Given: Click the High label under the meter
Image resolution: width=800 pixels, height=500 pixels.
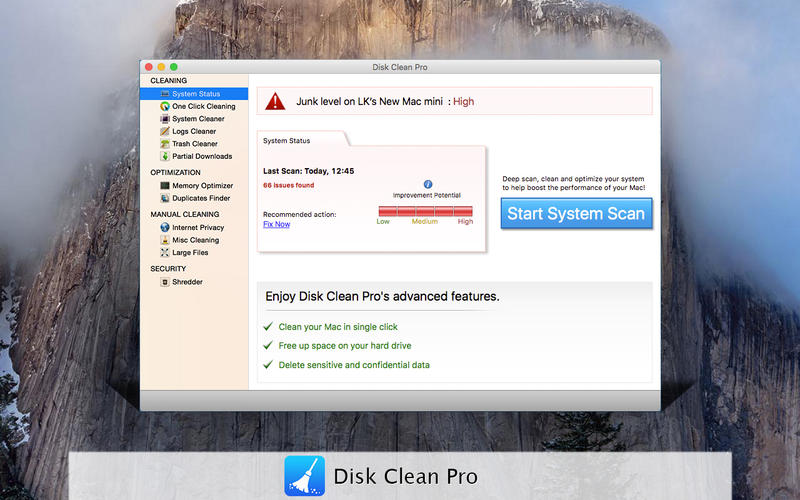Looking at the screenshot, I should point(465,221).
